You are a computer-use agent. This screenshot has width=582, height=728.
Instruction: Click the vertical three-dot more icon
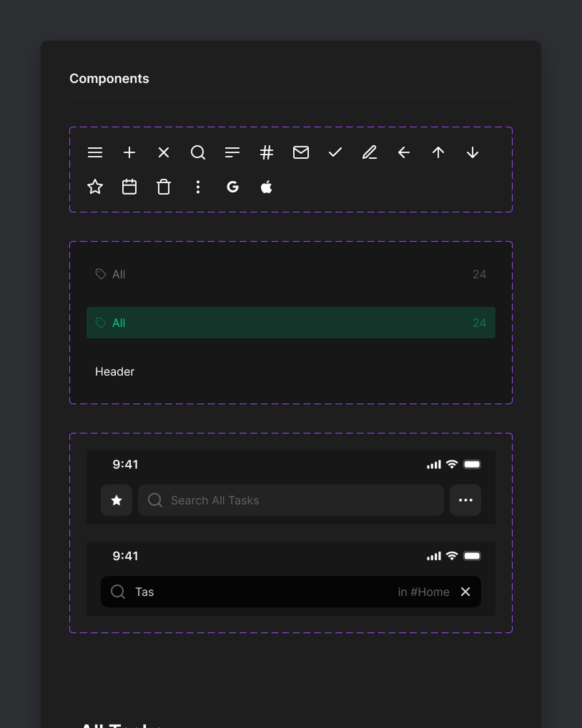point(198,187)
